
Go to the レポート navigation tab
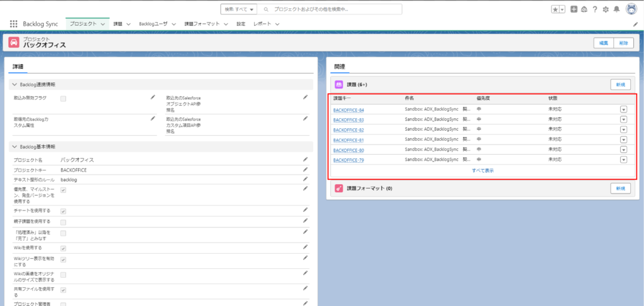tap(262, 24)
